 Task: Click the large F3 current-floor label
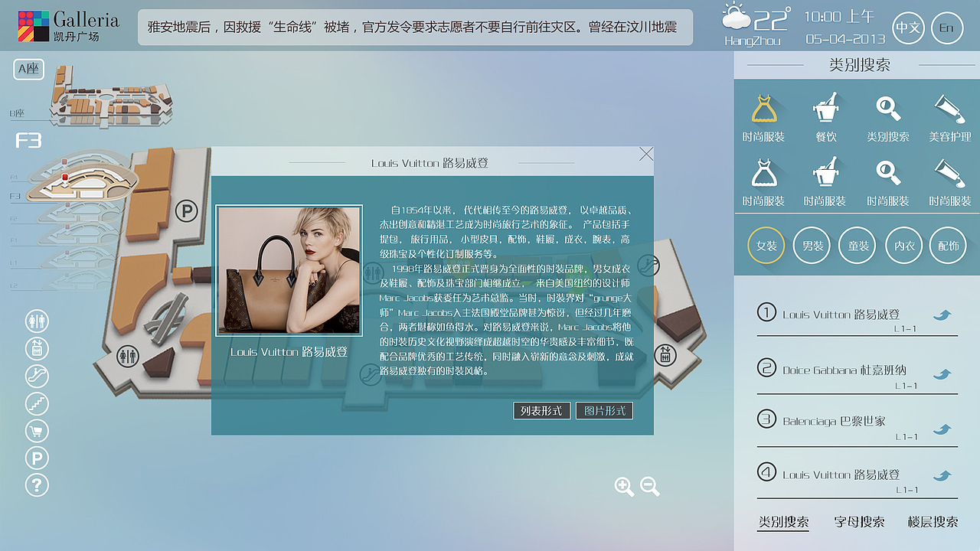28,141
